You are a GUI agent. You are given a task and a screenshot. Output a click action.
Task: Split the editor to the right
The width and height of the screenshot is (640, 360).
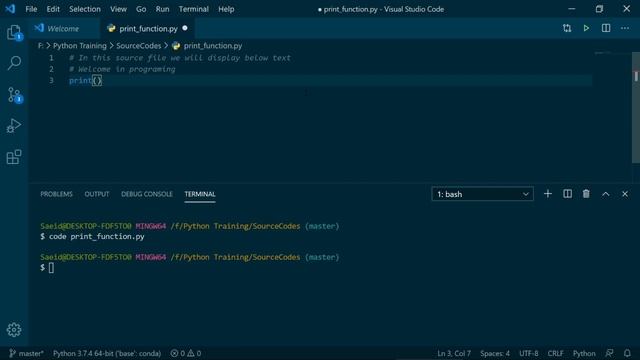(606, 28)
